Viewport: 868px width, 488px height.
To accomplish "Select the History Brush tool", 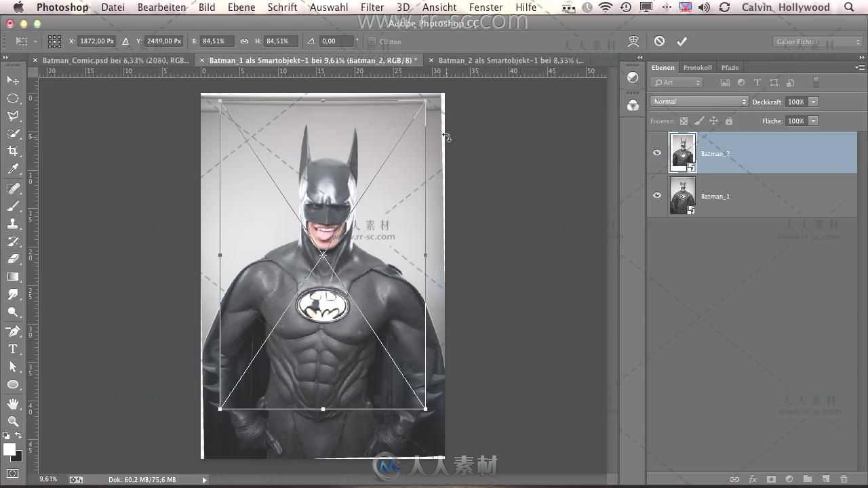I will pyautogui.click(x=13, y=241).
